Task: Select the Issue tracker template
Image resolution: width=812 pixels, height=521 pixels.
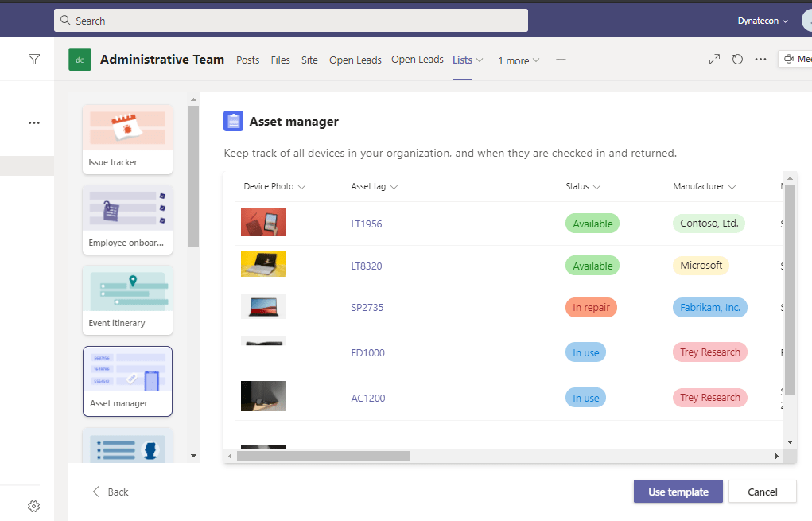Action: [x=127, y=139]
